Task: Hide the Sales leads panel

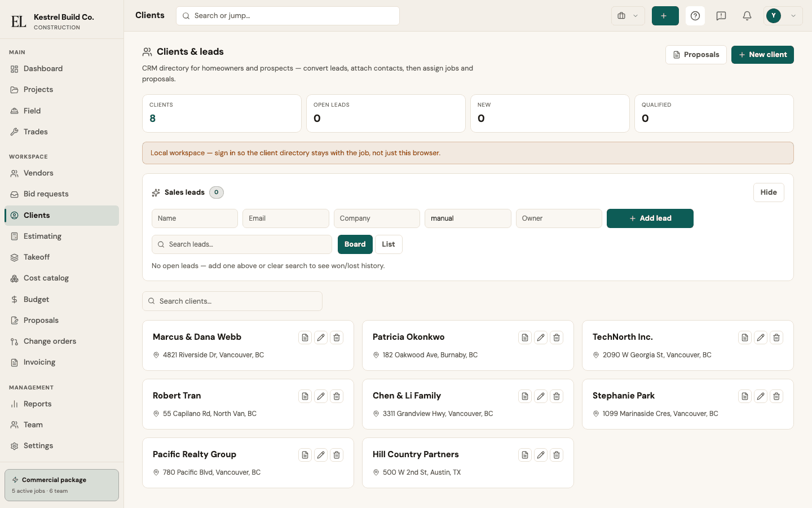Action: pos(769,192)
